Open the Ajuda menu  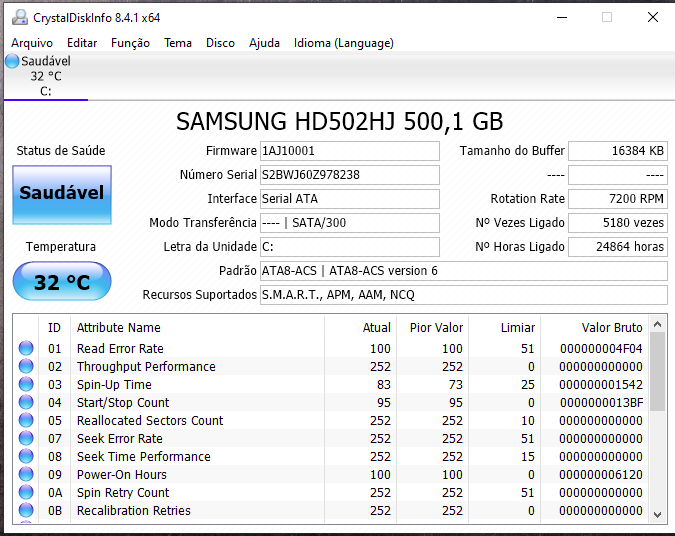click(x=264, y=43)
